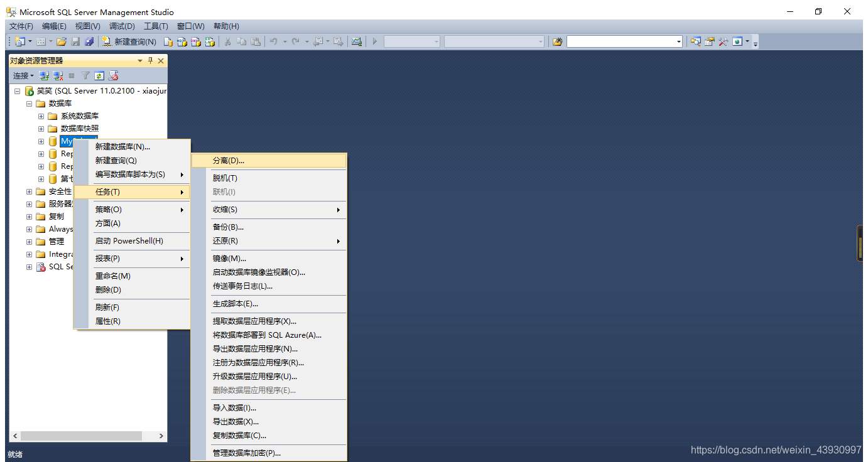868x462 pixels.
Task: Click the Analysis Services DMX Query icon
Action: (x=196, y=41)
